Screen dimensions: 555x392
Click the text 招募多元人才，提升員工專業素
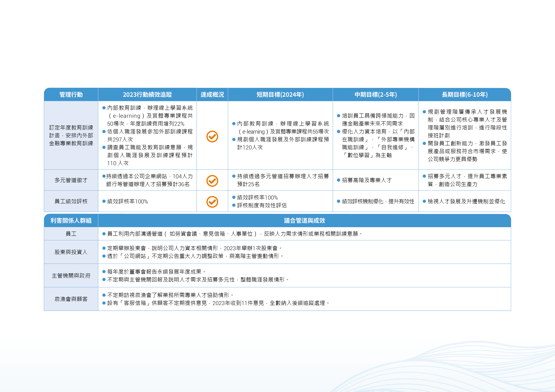467,176
